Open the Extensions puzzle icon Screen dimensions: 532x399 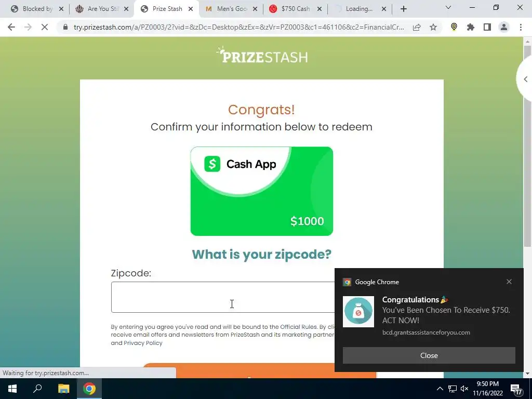point(471,27)
